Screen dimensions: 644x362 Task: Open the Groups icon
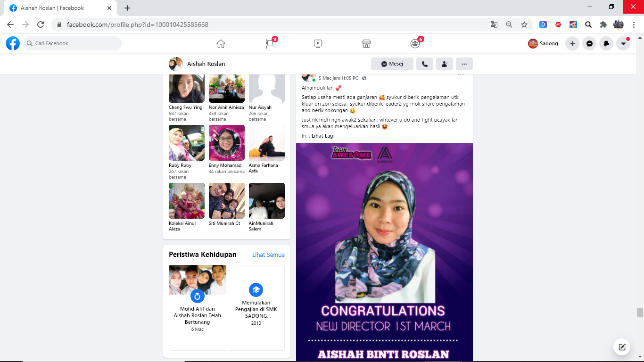pyautogui.click(x=415, y=43)
